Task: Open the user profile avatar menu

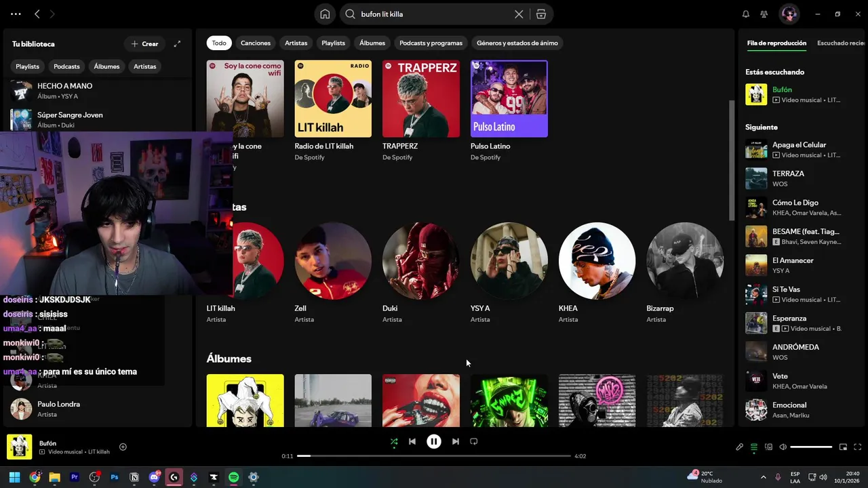Action: point(789,14)
